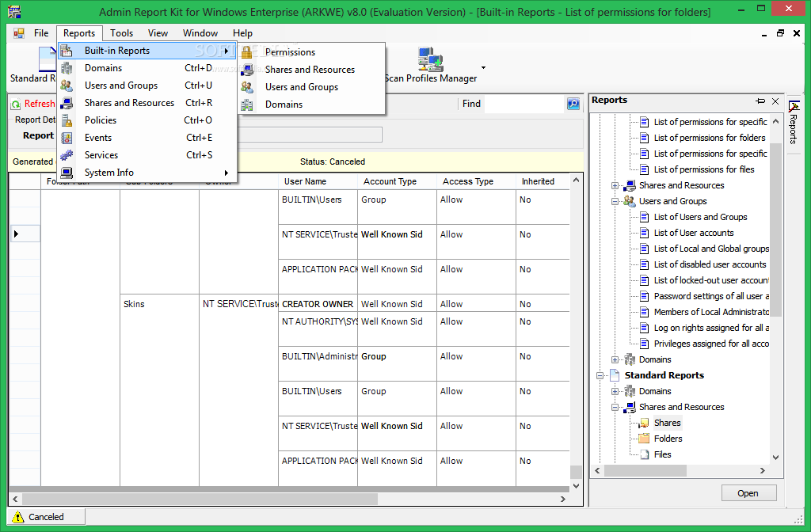Open the System Info submenu arrow
Image resolution: width=811 pixels, height=532 pixels.
227,173
